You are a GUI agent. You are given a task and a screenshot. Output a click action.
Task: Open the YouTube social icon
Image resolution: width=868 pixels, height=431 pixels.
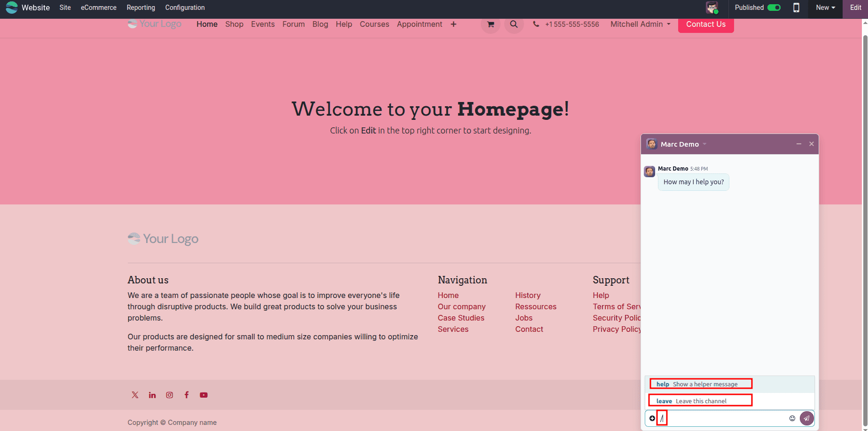[203, 395]
